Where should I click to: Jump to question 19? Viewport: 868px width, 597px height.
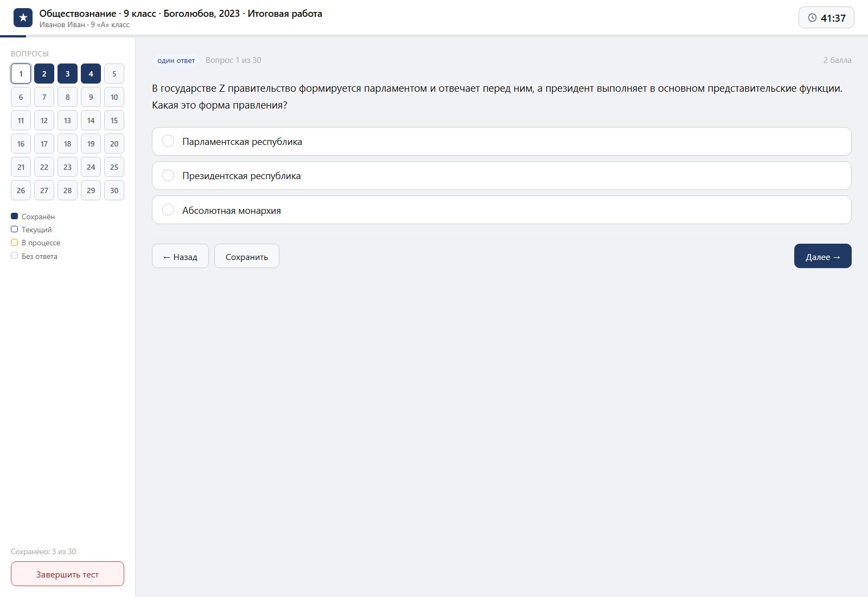tap(91, 144)
